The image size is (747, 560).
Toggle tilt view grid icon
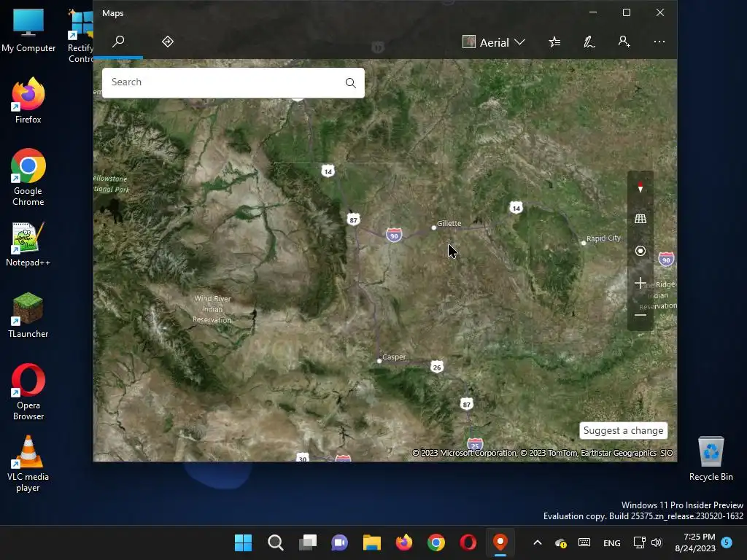tap(640, 219)
